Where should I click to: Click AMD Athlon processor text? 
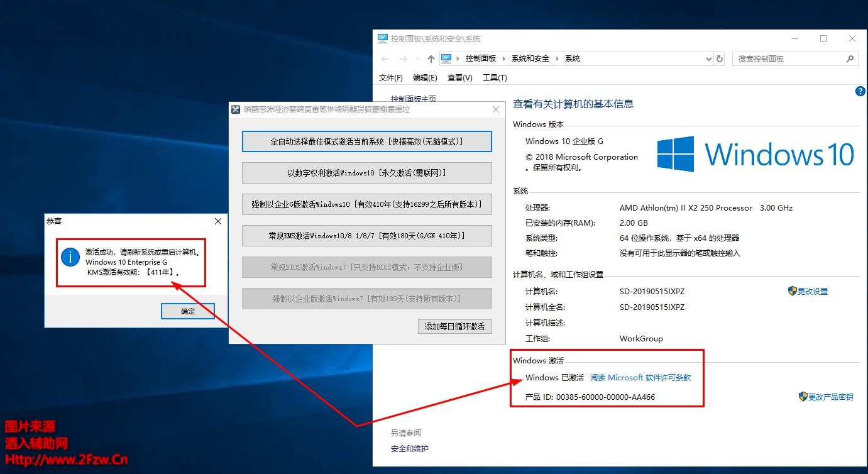click(706, 208)
